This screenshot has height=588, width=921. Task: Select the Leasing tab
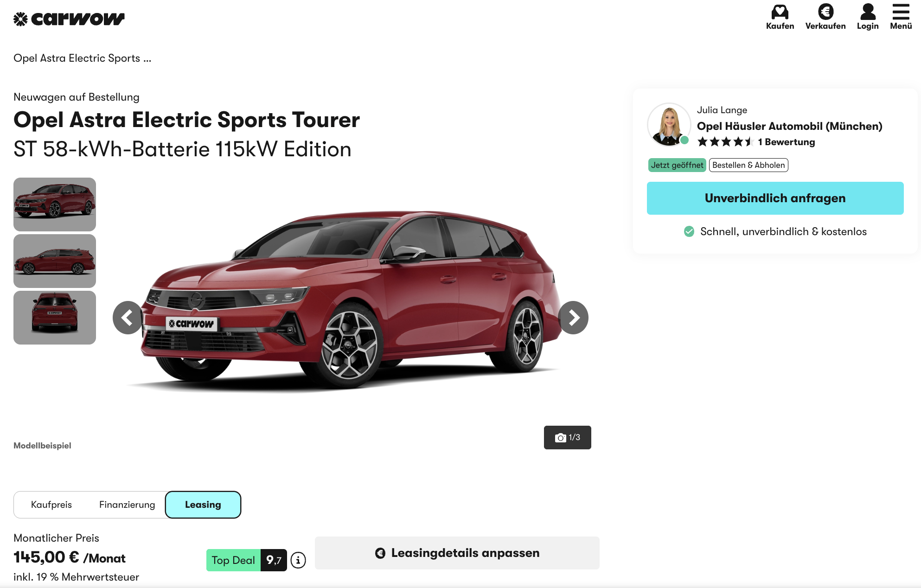pyautogui.click(x=203, y=505)
